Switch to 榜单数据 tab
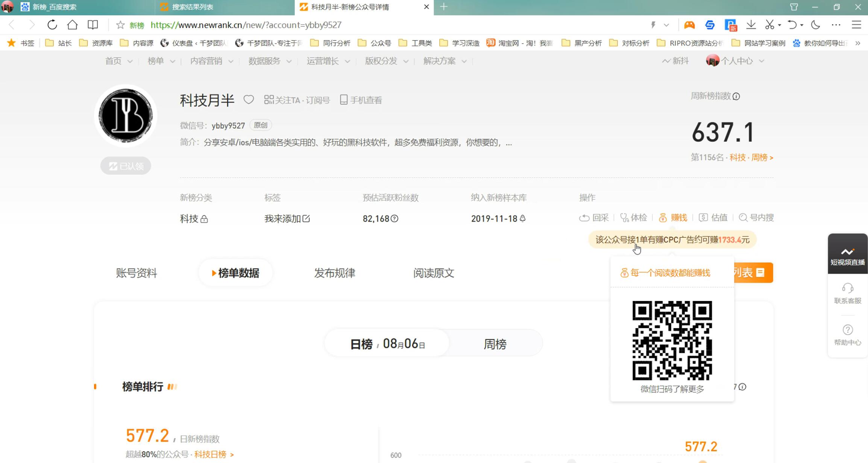 [235, 273]
